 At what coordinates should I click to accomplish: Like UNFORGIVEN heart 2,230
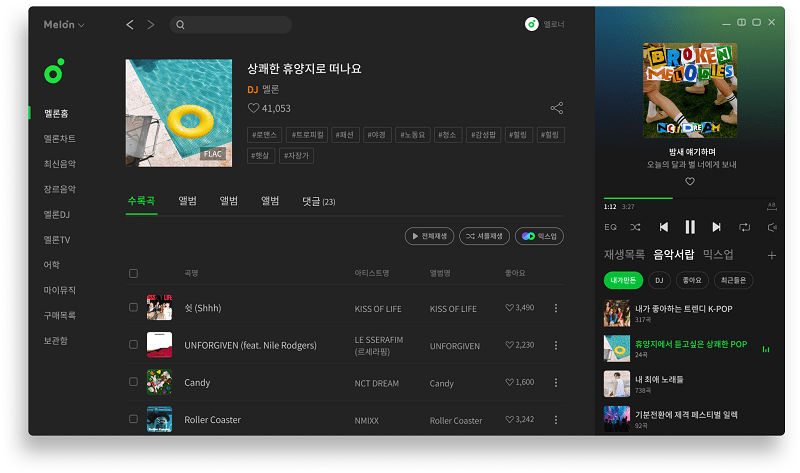coord(509,345)
